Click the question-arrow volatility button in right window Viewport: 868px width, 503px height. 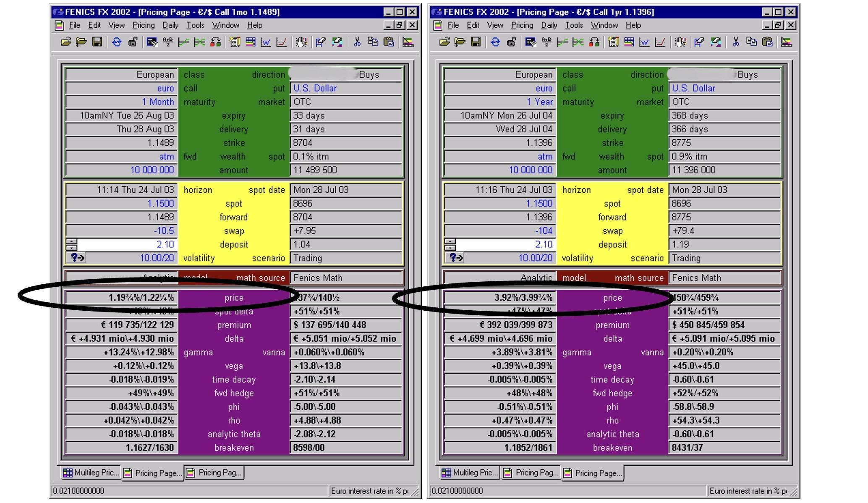pos(455,258)
